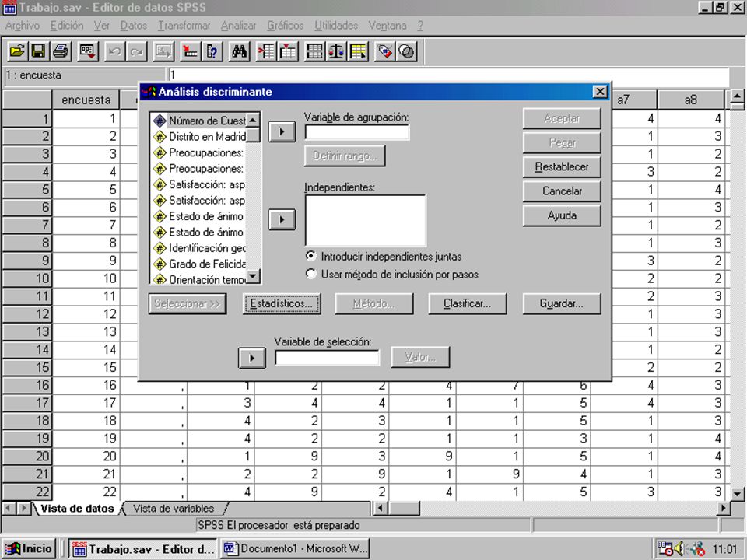
Task: Select 'Número de Cuest' in variable list
Action: click(x=198, y=121)
